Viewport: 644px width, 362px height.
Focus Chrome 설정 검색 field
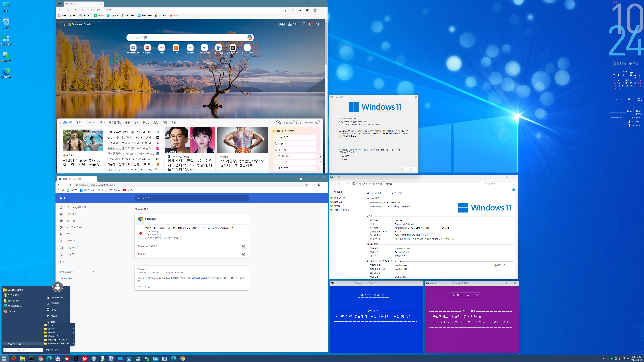point(192,198)
